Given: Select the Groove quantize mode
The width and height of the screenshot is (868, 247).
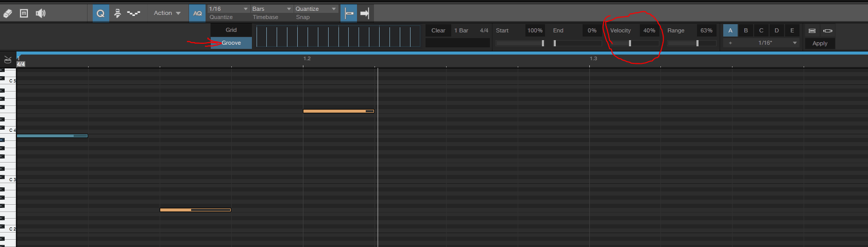Looking at the screenshot, I should [x=231, y=43].
